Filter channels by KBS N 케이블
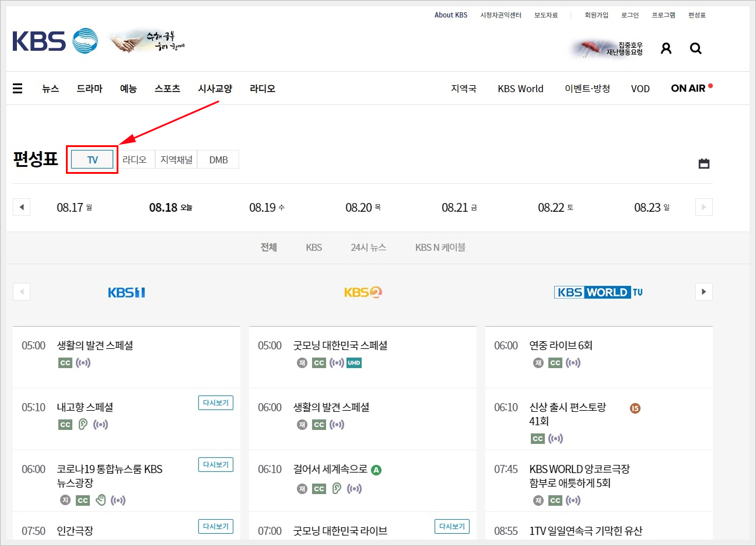 tap(440, 247)
